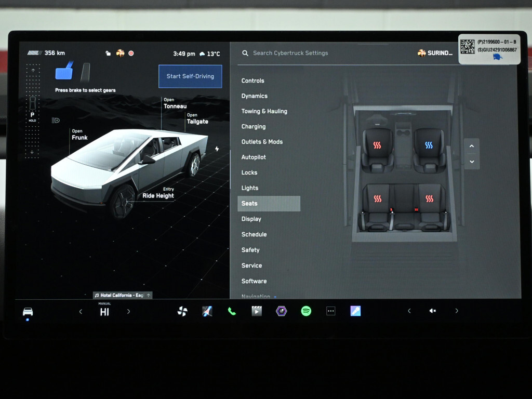
Task: Tap the muted volume speaker icon
Action: [432, 311]
